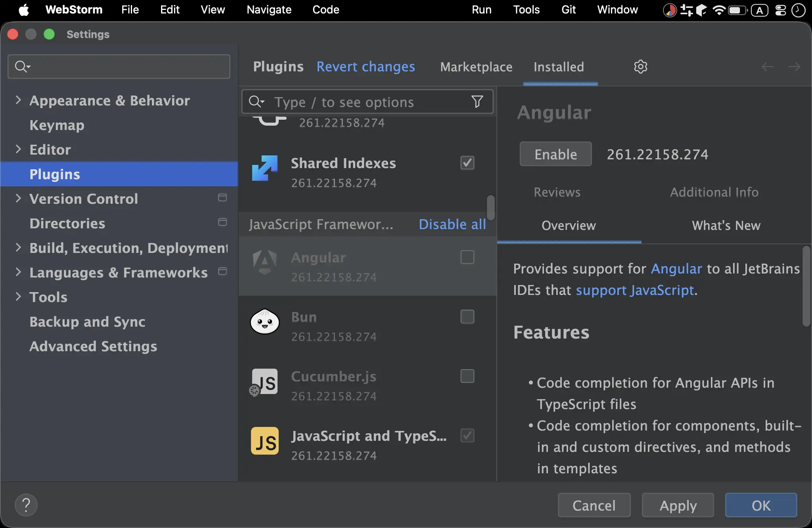Expand the Version Control section
The height and width of the screenshot is (528, 812).
point(18,198)
